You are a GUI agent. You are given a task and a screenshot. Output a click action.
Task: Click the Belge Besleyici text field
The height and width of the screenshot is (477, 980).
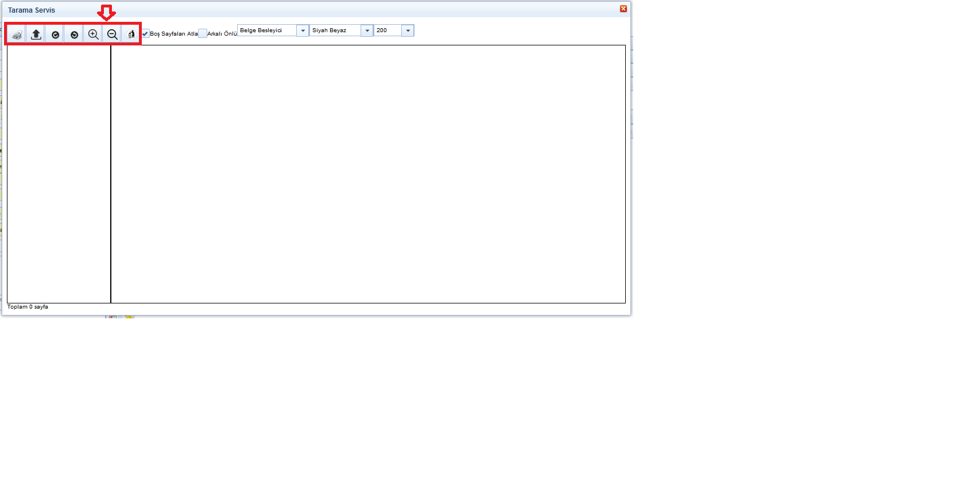[267, 30]
